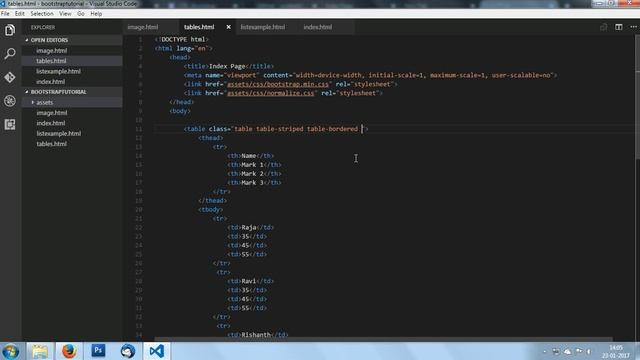Switch to the image.html tab
The height and width of the screenshot is (360, 640).
coord(142,27)
